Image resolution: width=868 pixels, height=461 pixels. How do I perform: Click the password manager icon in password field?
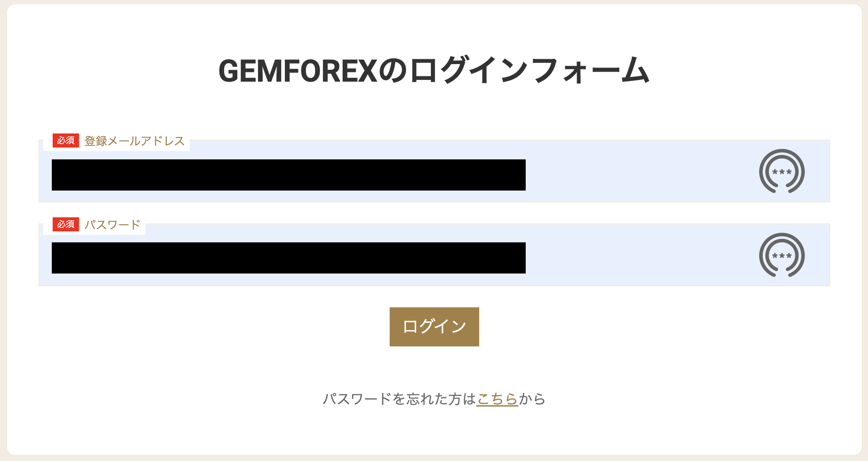[782, 255]
